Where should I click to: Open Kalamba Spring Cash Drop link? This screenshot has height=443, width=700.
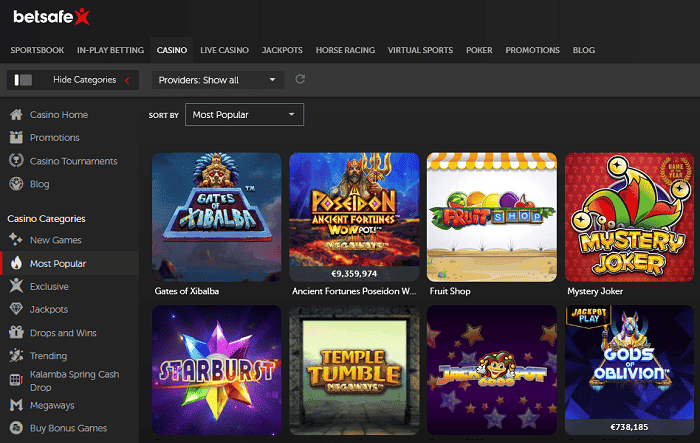[75, 380]
